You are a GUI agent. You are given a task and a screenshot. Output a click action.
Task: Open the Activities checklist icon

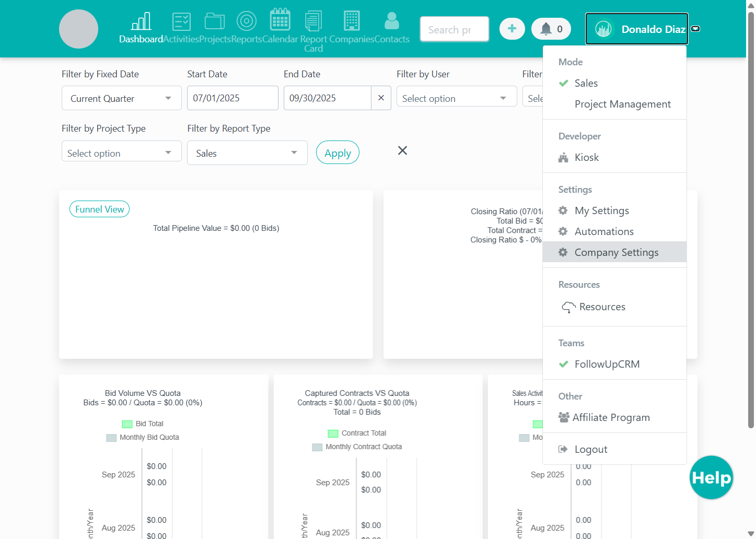(181, 21)
